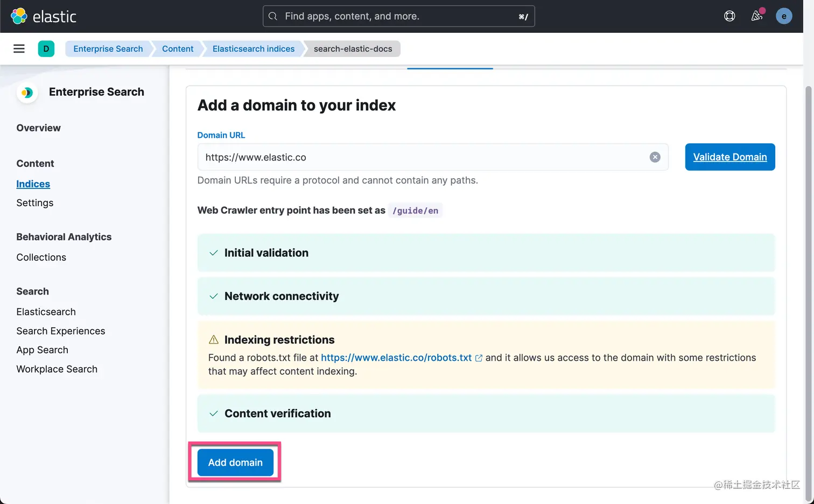Image resolution: width=814 pixels, height=504 pixels.
Task: Click external link icon after robots.txt
Action: click(479, 358)
